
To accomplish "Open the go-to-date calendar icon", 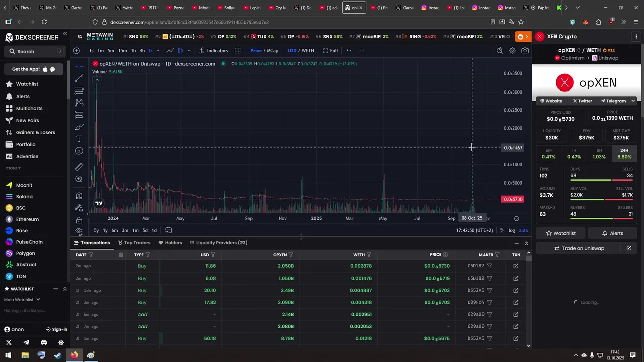I will click(x=168, y=230).
